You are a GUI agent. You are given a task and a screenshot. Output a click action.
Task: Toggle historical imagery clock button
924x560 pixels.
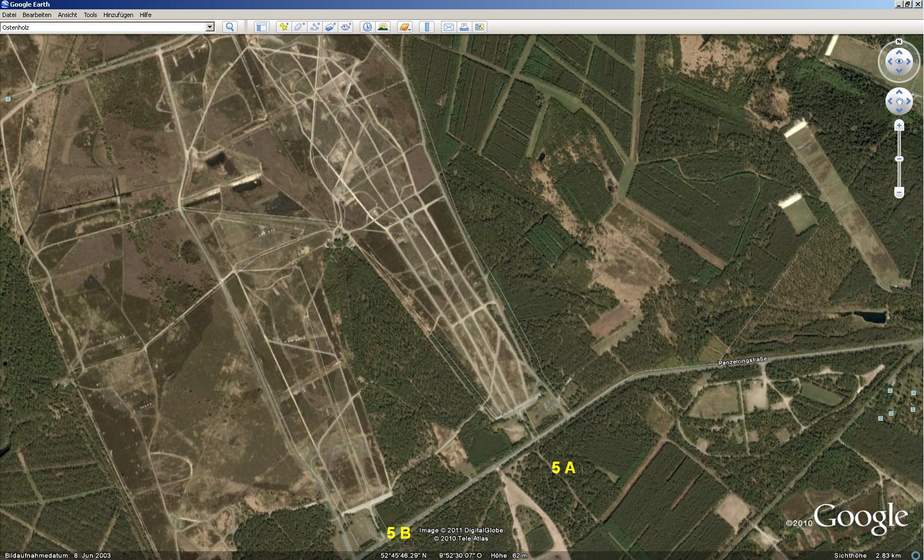(367, 27)
